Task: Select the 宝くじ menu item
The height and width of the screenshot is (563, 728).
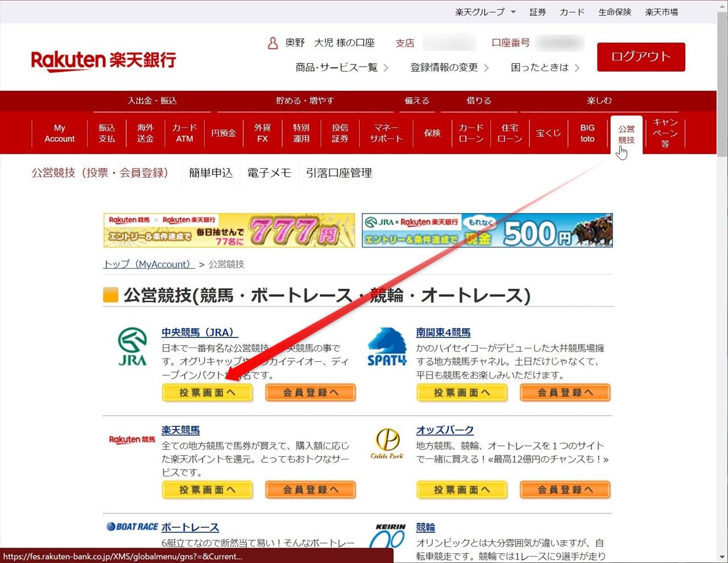Action: [548, 133]
